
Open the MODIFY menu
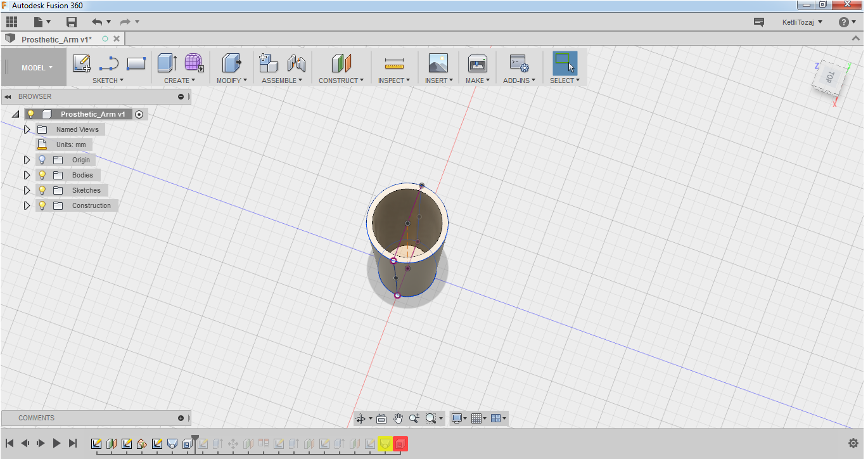click(x=231, y=81)
